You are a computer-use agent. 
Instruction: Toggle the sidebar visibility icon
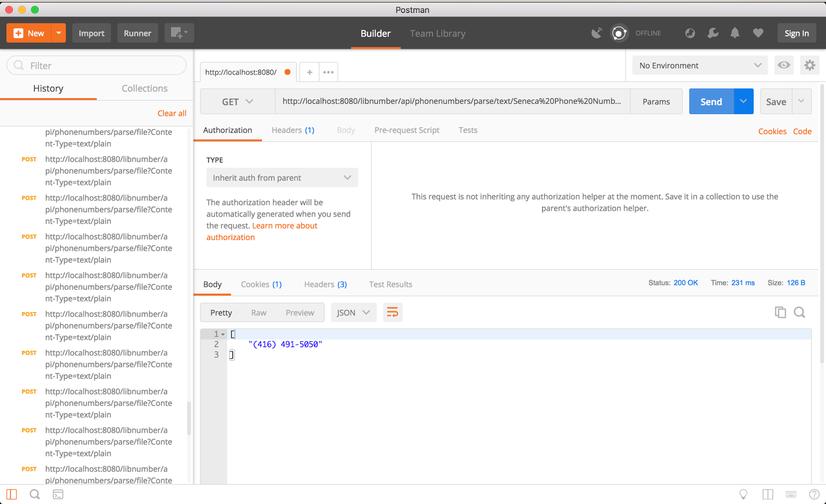[x=11, y=494]
